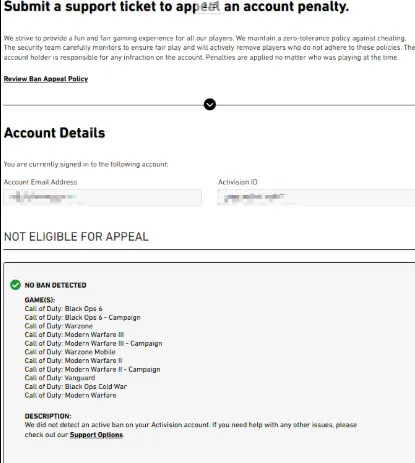The image size is (415, 463).
Task: Click the Support Options link
Action: [x=96, y=435]
